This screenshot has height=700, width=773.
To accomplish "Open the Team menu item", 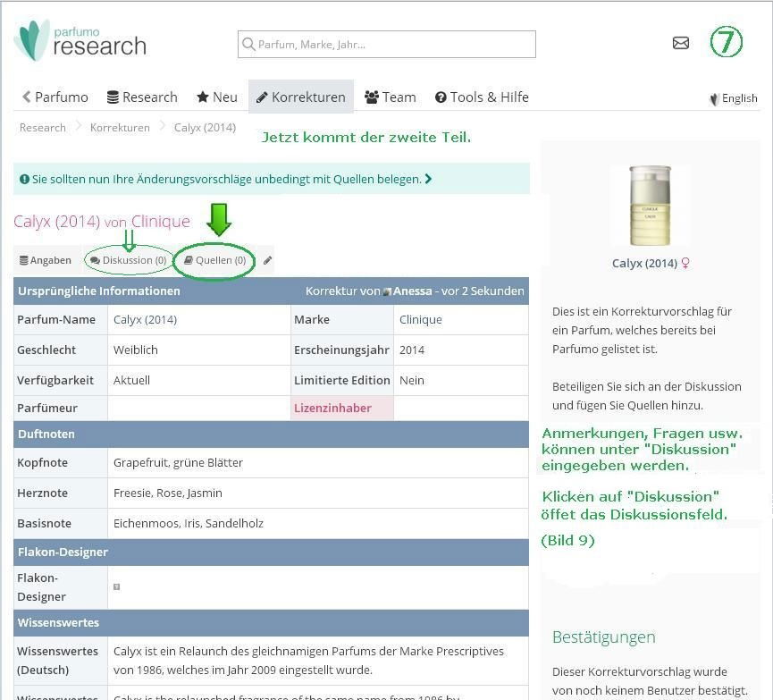I will click(391, 97).
